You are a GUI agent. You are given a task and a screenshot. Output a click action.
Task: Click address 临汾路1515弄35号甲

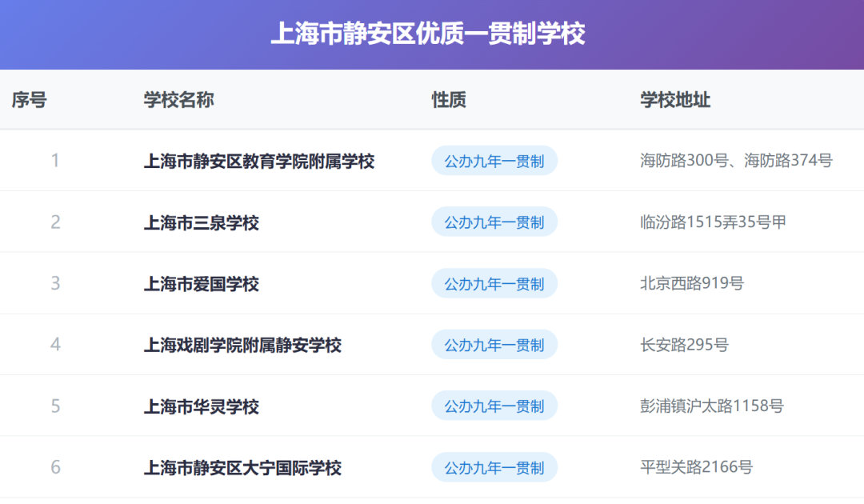(x=713, y=222)
